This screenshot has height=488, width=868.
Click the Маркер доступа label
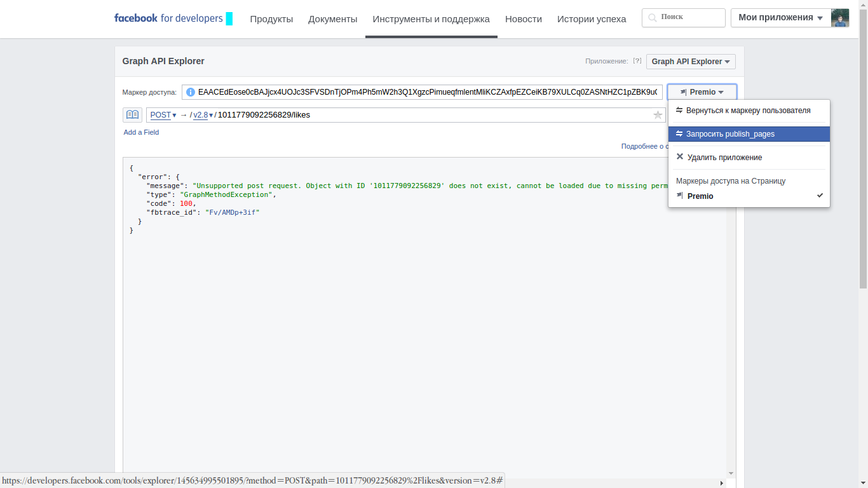[149, 92]
